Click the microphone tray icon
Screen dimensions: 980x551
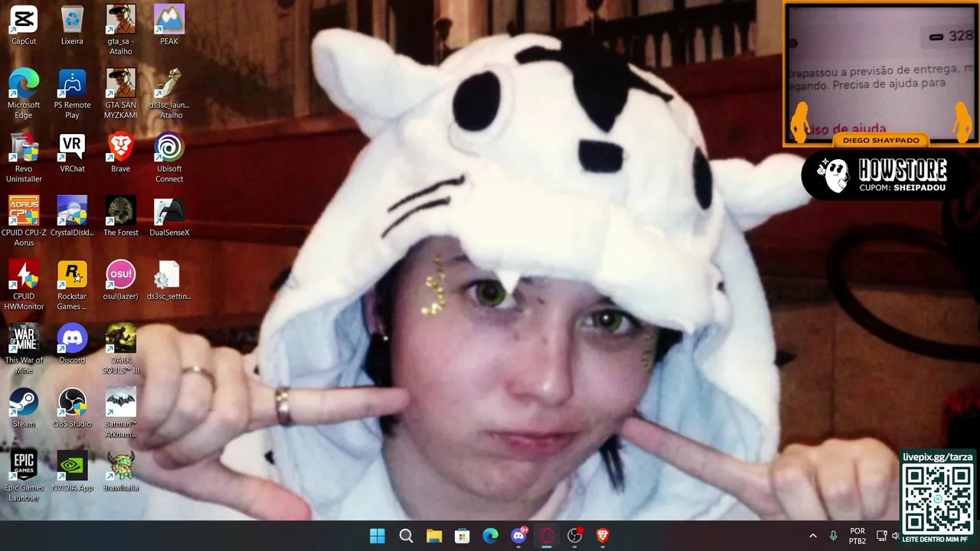(833, 536)
